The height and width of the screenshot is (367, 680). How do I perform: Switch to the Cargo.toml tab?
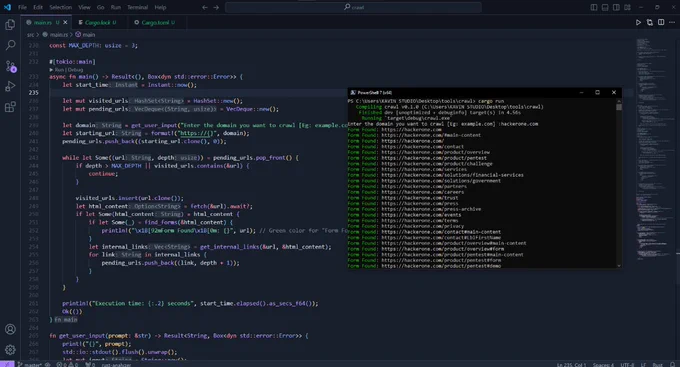(x=154, y=23)
